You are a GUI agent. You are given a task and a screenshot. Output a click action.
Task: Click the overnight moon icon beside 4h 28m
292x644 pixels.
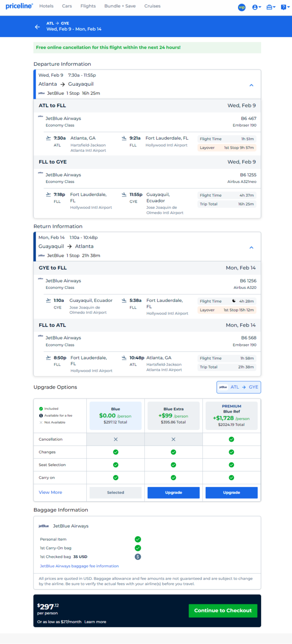pyautogui.click(x=234, y=301)
